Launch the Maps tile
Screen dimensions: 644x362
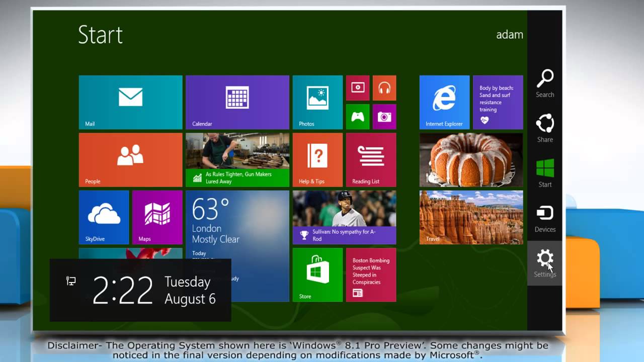(157, 217)
